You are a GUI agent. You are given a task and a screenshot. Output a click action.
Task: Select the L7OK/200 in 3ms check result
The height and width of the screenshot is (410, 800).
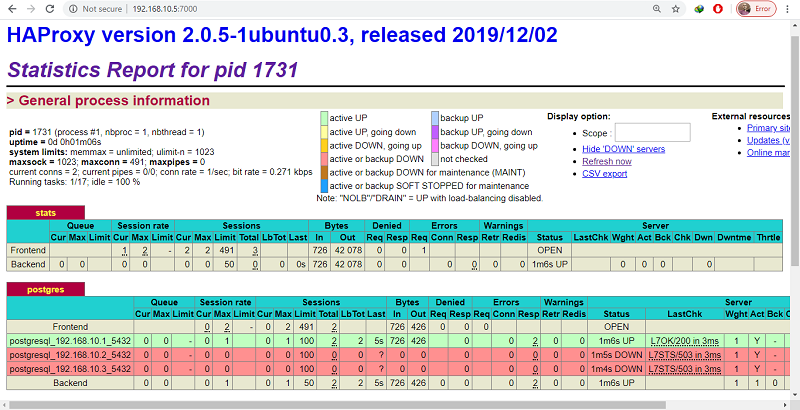coord(685,341)
